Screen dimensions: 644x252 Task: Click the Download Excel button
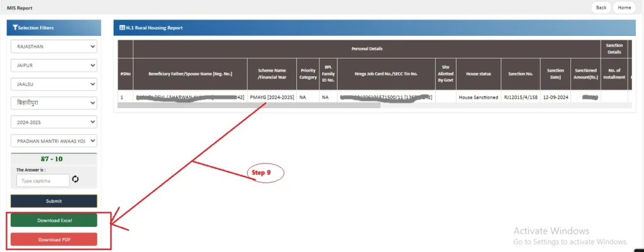[54, 221]
